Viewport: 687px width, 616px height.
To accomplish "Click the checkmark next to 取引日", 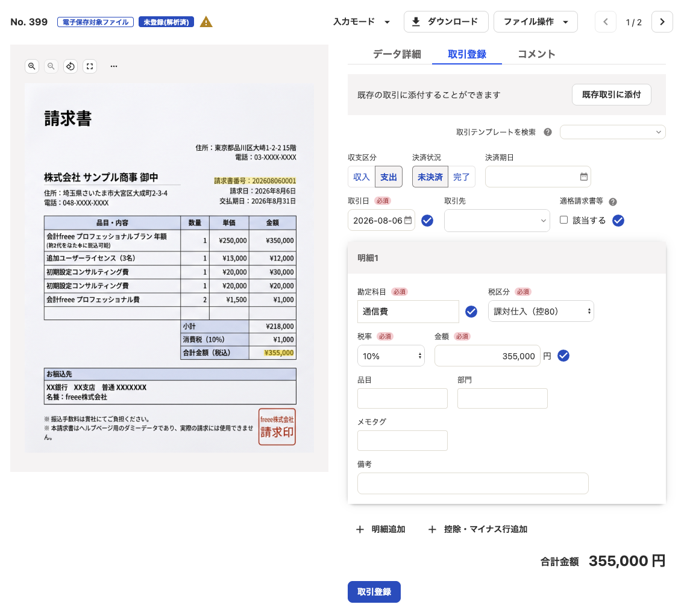I will pyautogui.click(x=427, y=221).
